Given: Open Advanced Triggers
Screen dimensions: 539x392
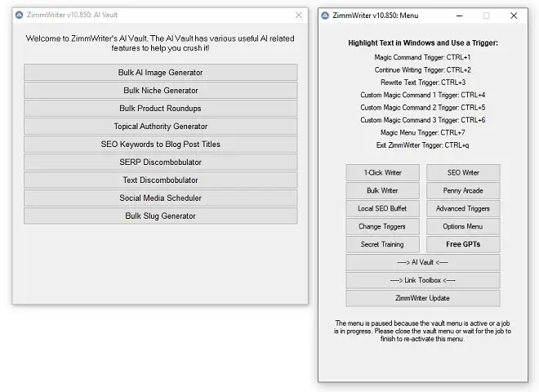Looking at the screenshot, I should pos(463,209).
